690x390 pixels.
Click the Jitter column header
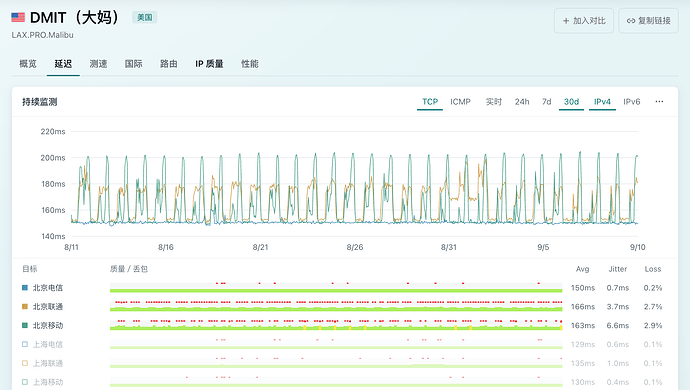(x=618, y=269)
